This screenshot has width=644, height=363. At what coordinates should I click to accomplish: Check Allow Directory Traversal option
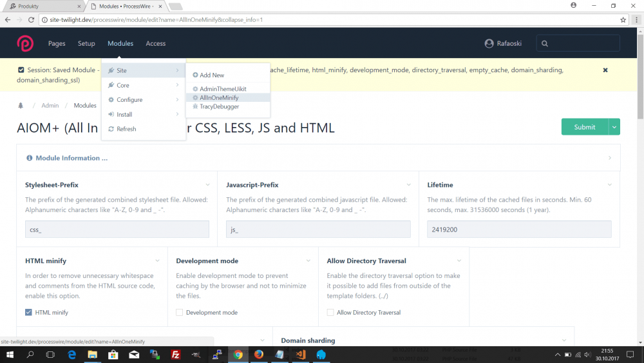point(330,313)
